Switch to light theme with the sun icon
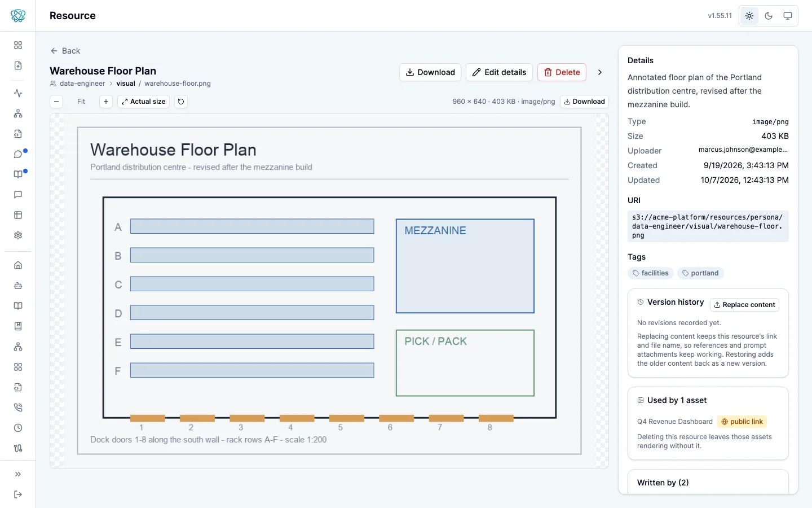The image size is (812, 508). pyautogui.click(x=749, y=16)
